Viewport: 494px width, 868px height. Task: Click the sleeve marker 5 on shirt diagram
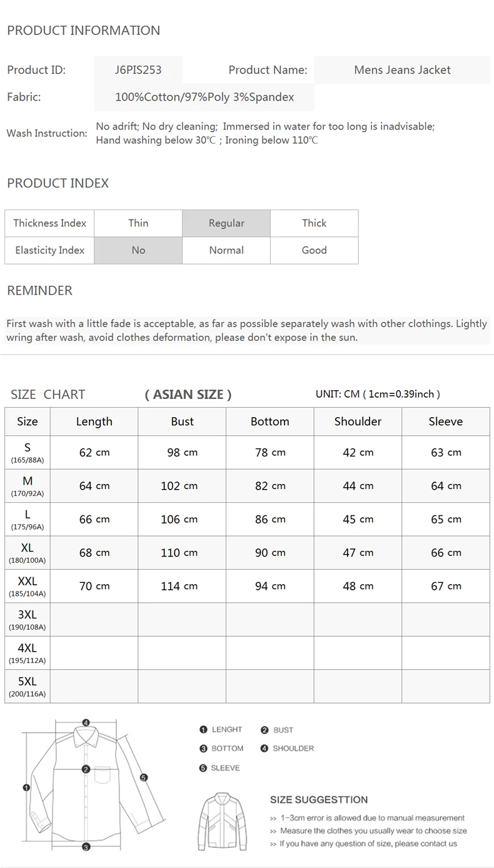144,777
